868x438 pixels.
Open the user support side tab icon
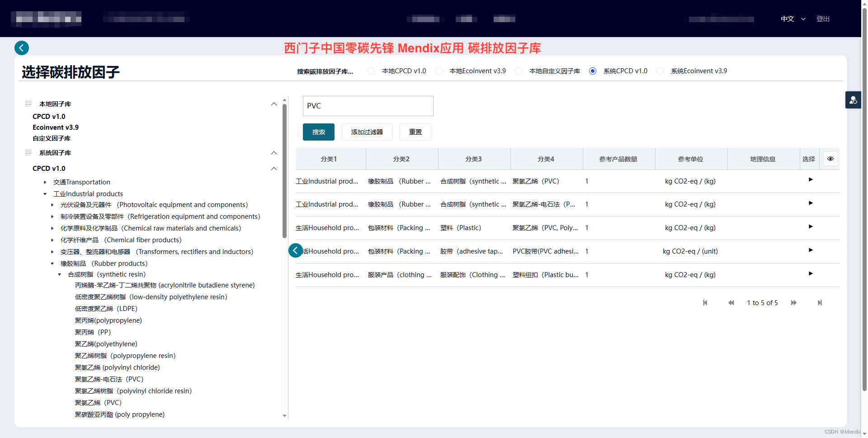pyautogui.click(x=853, y=100)
